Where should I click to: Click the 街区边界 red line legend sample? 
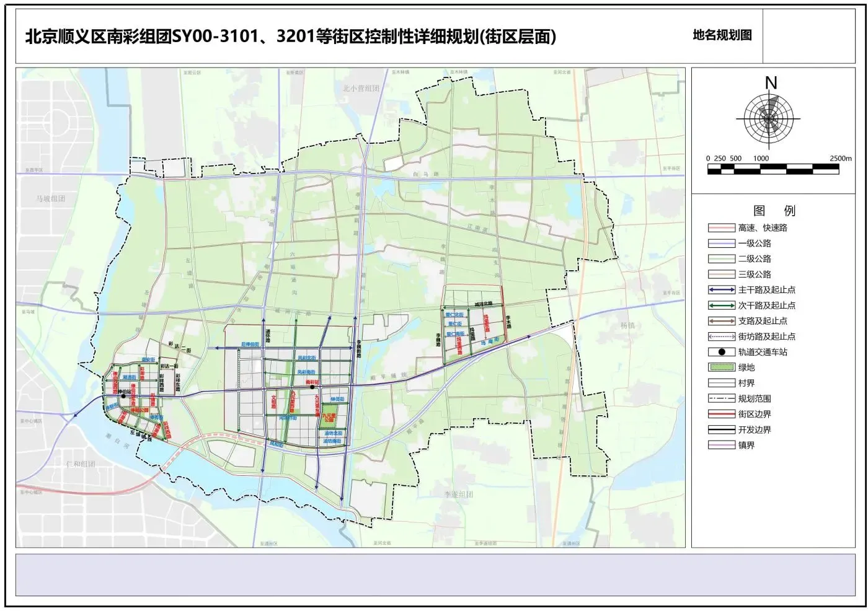pyautogui.click(x=721, y=414)
